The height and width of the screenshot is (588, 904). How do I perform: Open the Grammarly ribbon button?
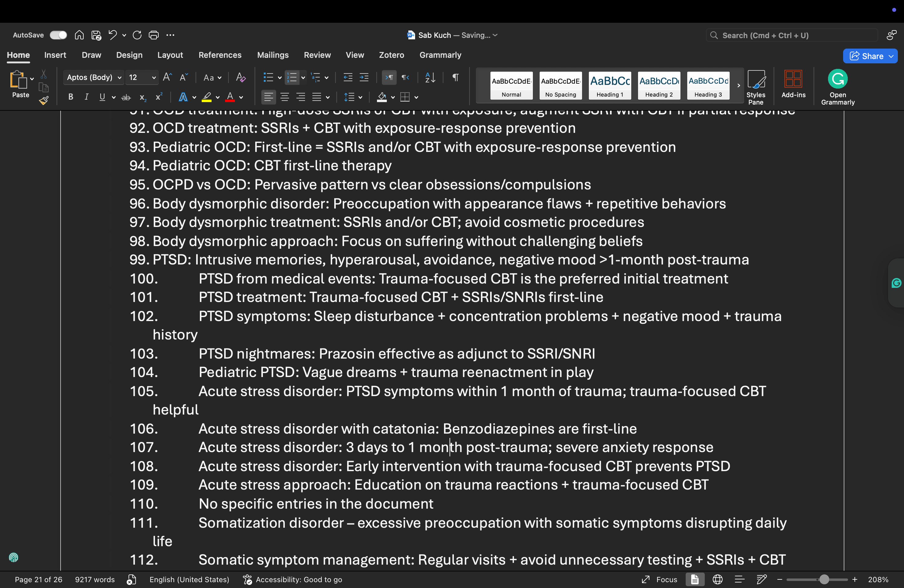point(838,87)
